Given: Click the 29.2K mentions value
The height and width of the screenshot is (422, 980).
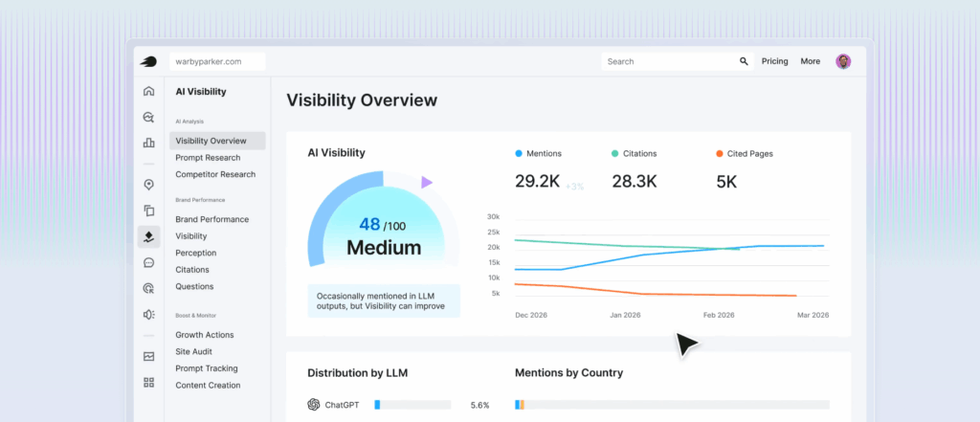Looking at the screenshot, I should [x=537, y=181].
